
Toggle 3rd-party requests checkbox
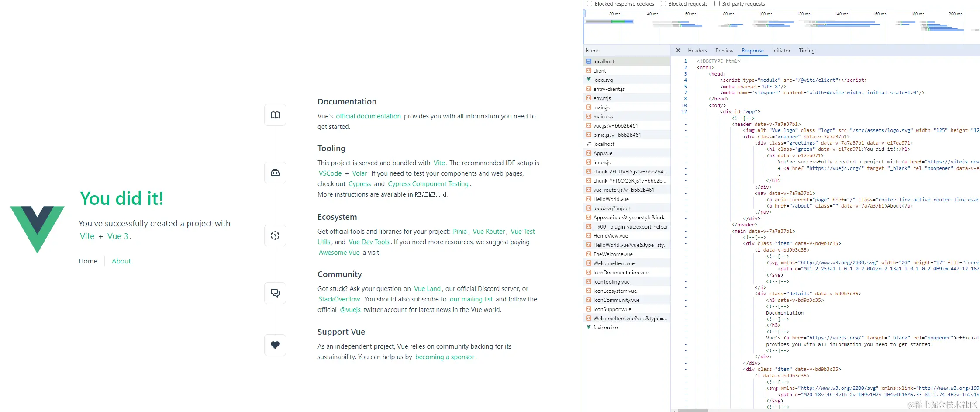click(717, 3)
